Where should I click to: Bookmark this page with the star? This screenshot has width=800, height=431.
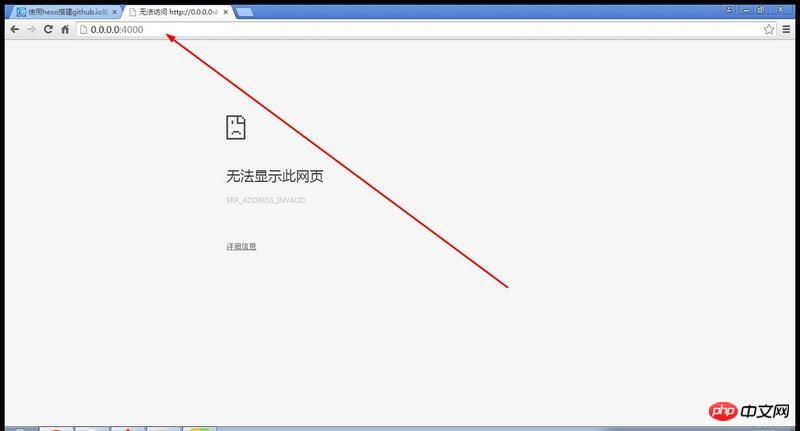pyautogui.click(x=769, y=30)
